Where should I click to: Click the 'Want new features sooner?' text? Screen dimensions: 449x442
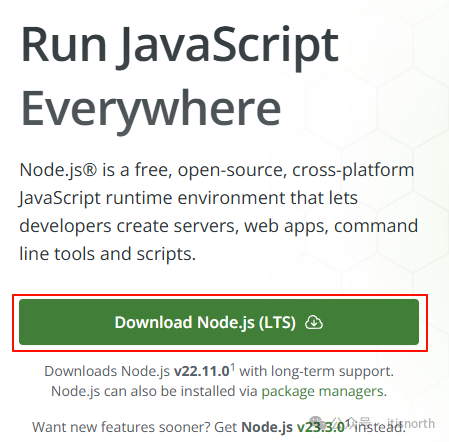tap(121, 427)
